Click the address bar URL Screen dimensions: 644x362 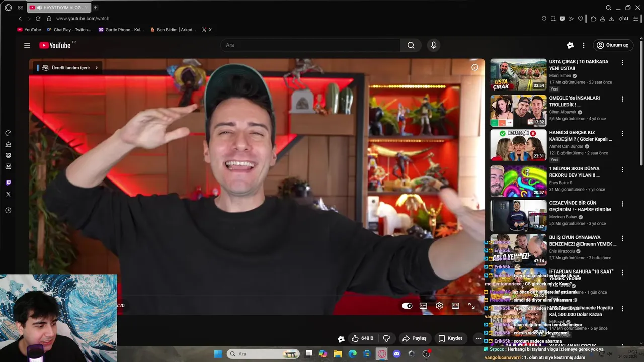coord(83,19)
